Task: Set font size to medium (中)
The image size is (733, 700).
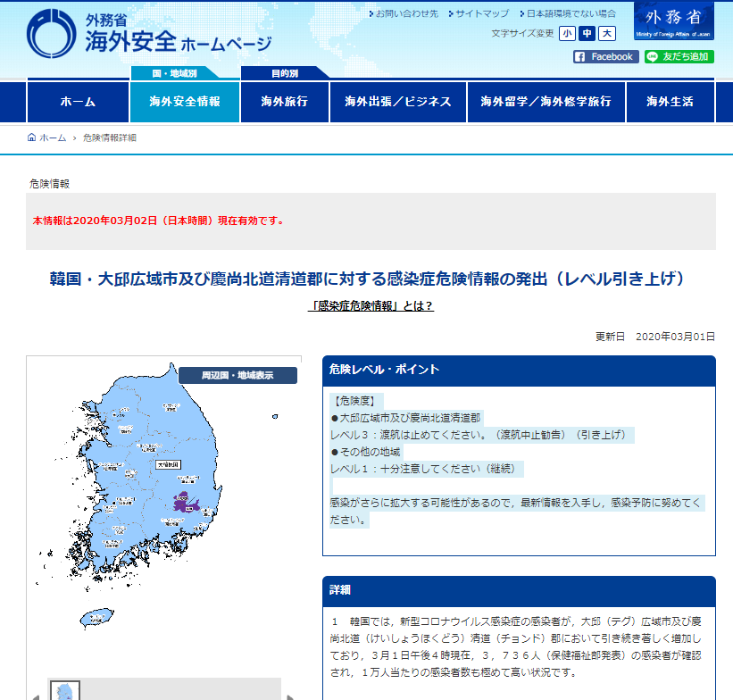Action: pyautogui.click(x=587, y=34)
